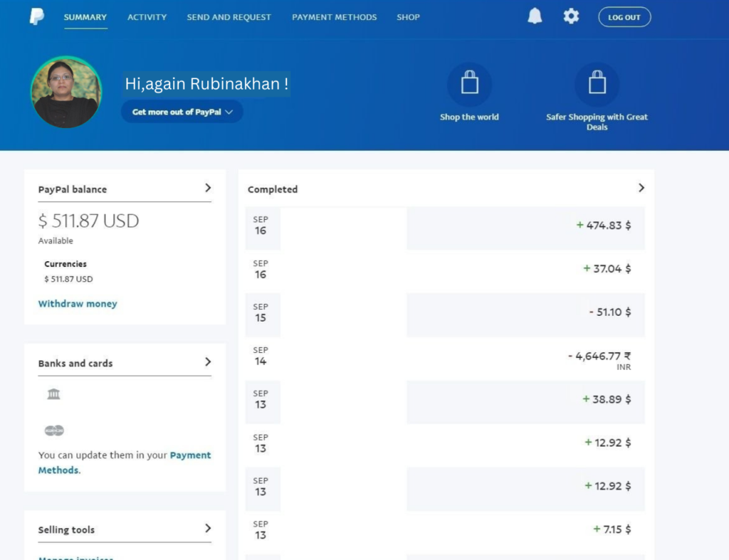Select the + 37.04 $ transaction

tap(445, 271)
